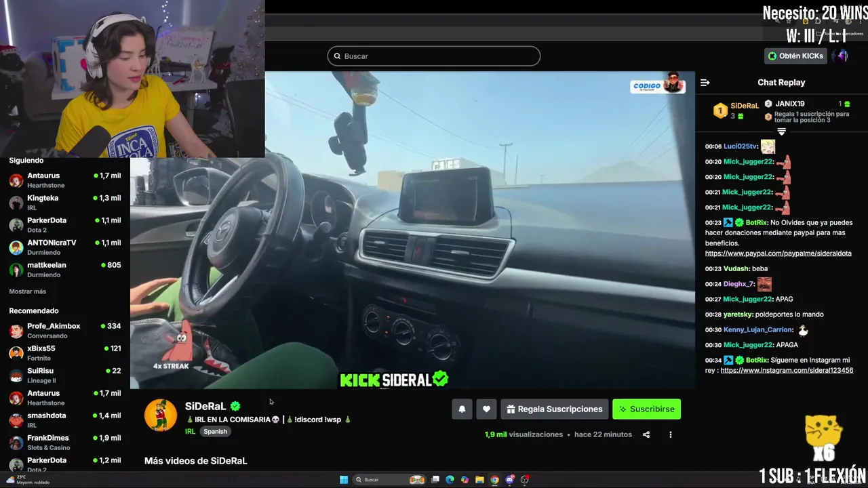Screen dimensions: 868x488
Task: Open the three-dot video options menu
Action: click(x=670, y=434)
